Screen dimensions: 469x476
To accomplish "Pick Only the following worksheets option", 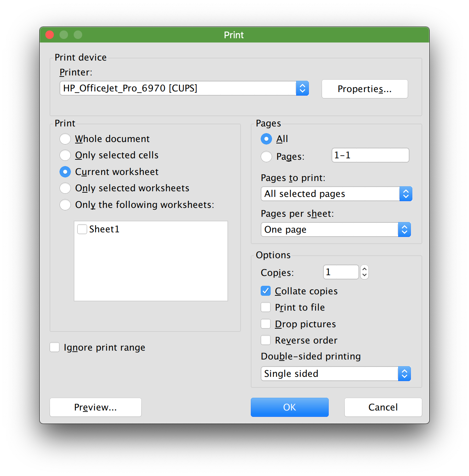I will 65,205.
